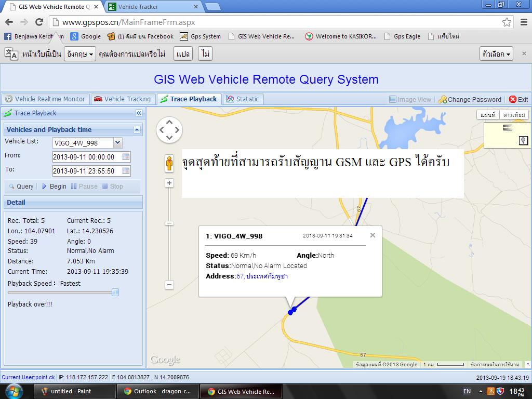The width and height of the screenshot is (532, 399).
Task: Close the translate bar
Action: coord(524,54)
